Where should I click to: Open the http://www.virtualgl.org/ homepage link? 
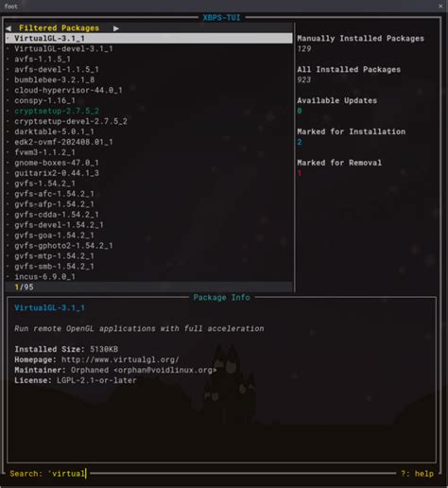click(x=120, y=359)
